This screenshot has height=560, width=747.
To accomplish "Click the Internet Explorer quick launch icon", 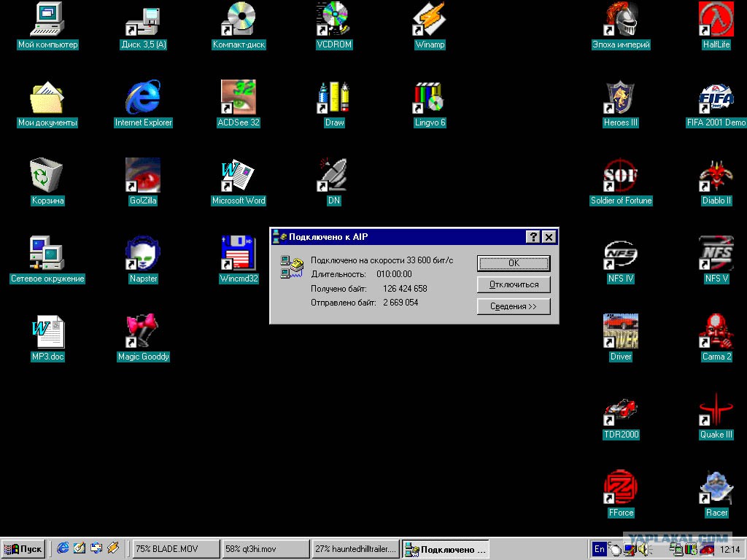I will tap(63, 548).
